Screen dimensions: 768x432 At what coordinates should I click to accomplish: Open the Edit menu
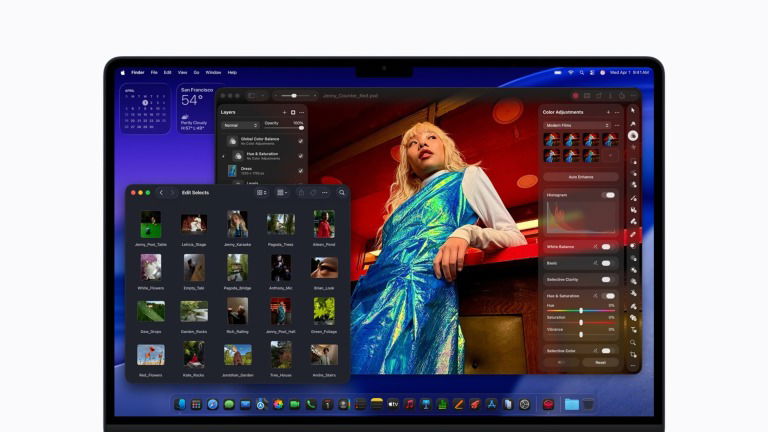[x=168, y=72]
